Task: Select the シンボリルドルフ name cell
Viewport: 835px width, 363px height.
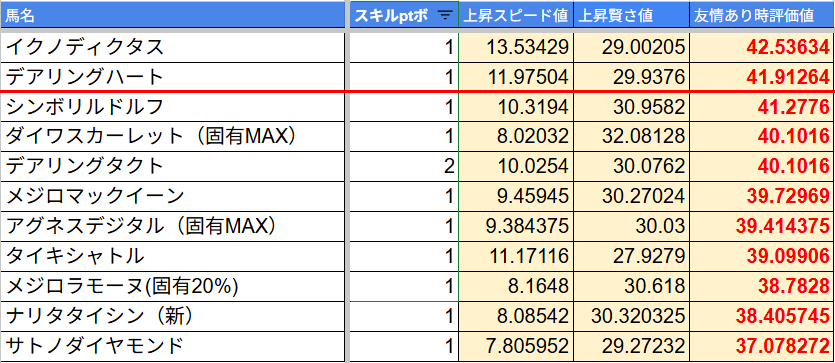Action: tap(173, 107)
